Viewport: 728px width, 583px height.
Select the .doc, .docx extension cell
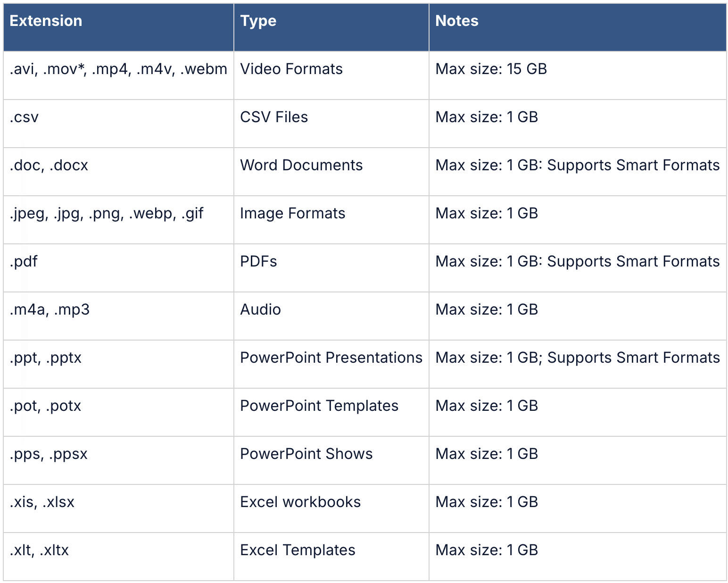(x=49, y=166)
